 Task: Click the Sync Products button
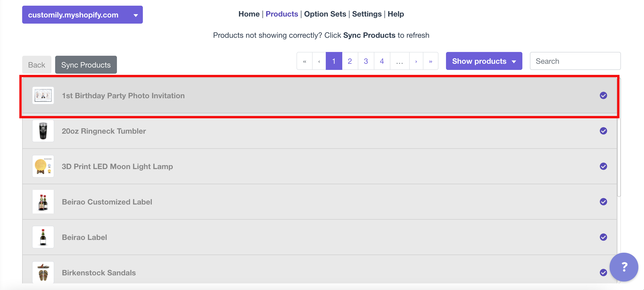(x=86, y=65)
